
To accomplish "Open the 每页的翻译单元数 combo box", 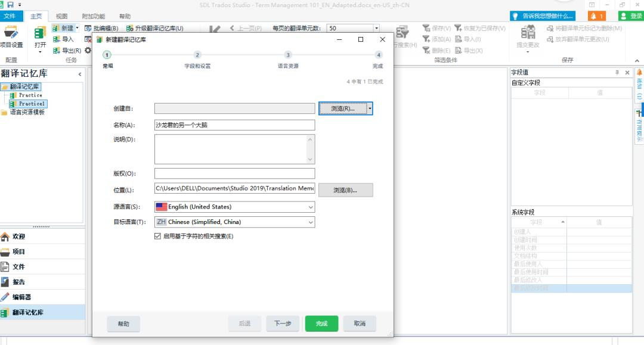I will pos(376,27).
